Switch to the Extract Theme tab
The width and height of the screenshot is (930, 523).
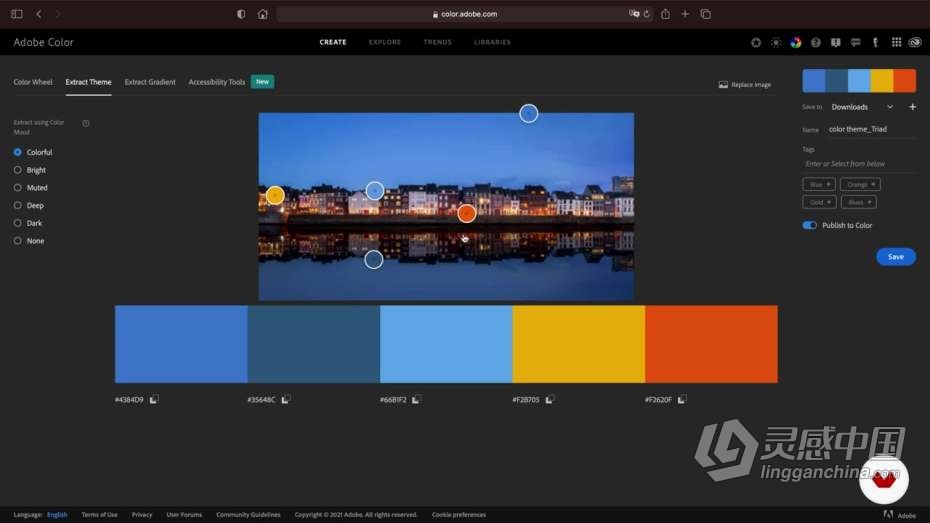tap(88, 82)
